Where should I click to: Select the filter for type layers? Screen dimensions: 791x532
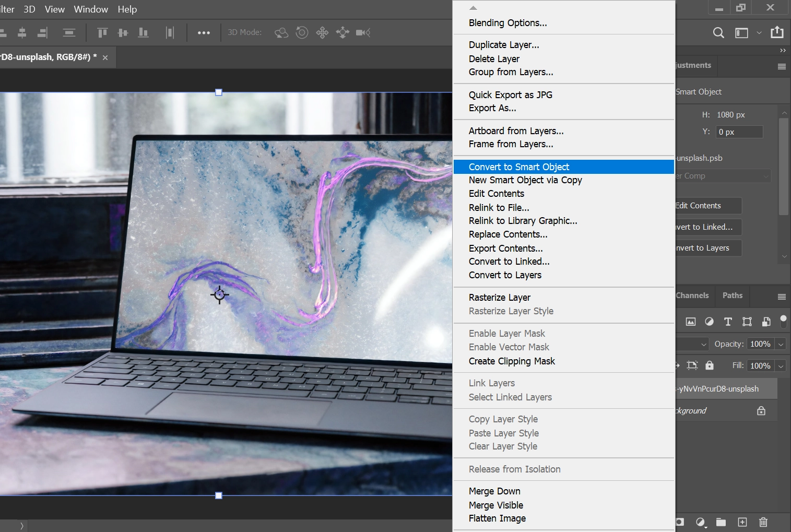coord(727,321)
